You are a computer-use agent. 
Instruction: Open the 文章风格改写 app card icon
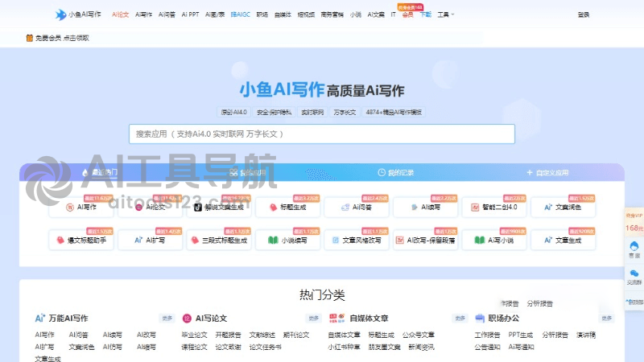336,240
